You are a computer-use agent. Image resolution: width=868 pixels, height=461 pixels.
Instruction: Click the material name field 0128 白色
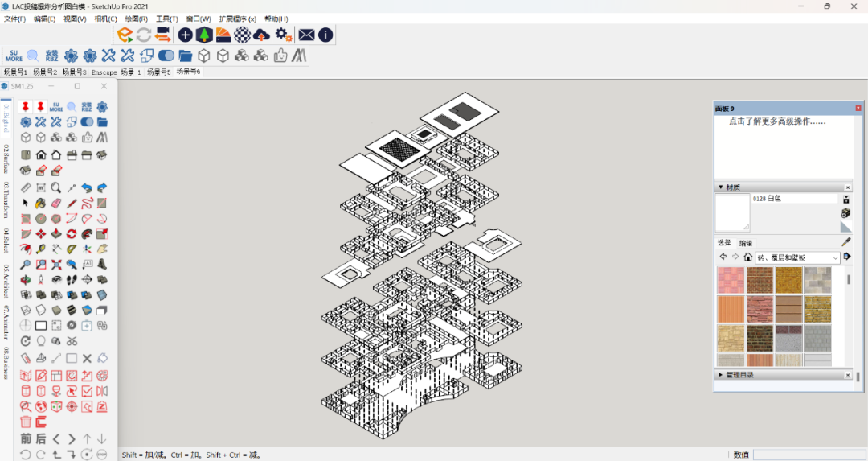794,199
